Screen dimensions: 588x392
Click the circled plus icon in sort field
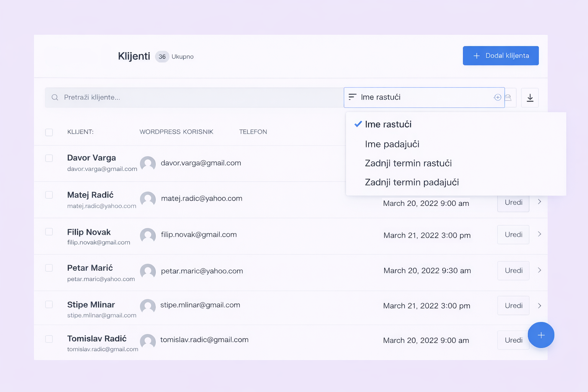[x=498, y=97]
